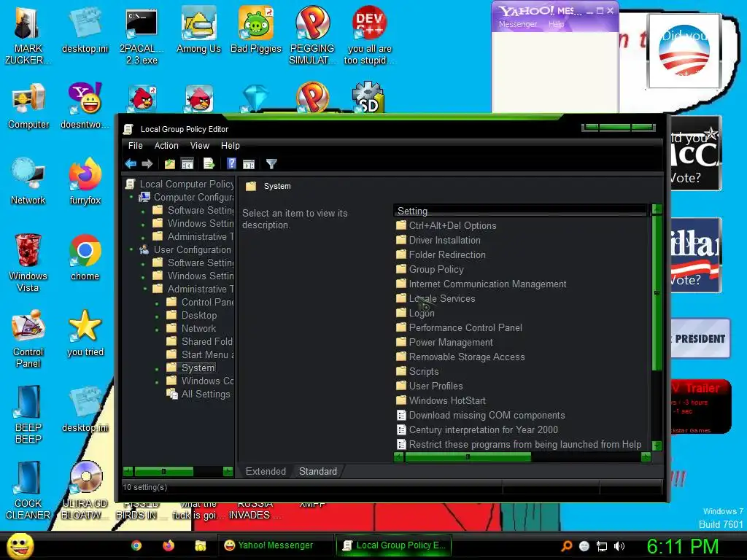Click the Chrome icon in the taskbar
This screenshot has height=560, width=747.
coord(136,545)
